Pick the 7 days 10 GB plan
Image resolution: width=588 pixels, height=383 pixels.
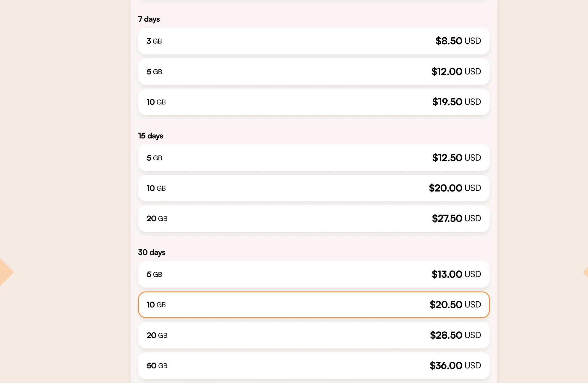314,102
